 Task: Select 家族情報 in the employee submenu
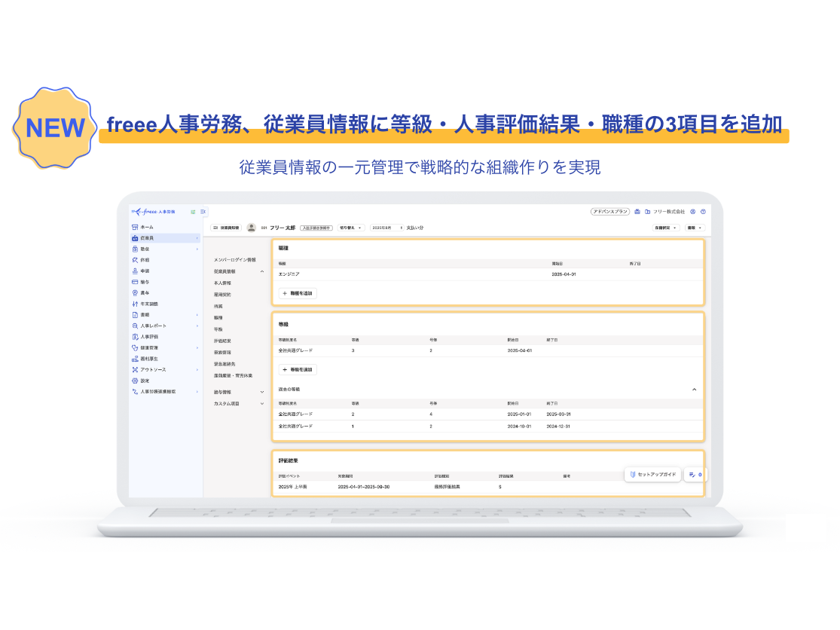223,352
